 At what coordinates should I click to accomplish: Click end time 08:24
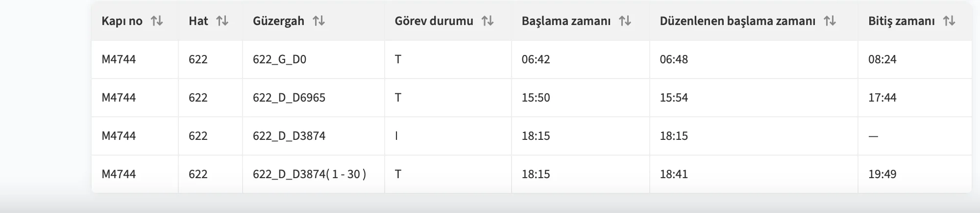tap(882, 59)
